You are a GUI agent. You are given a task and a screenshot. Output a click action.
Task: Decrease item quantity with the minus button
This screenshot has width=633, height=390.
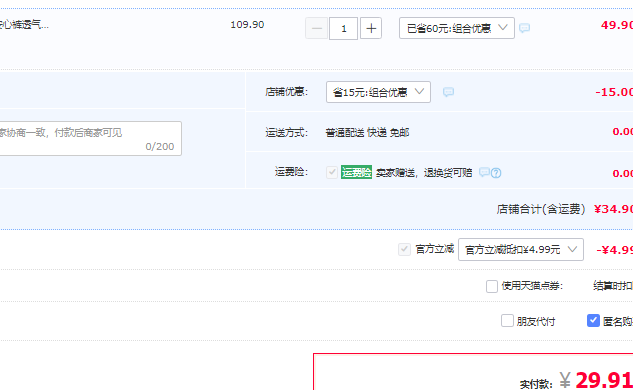tap(316, 28)
